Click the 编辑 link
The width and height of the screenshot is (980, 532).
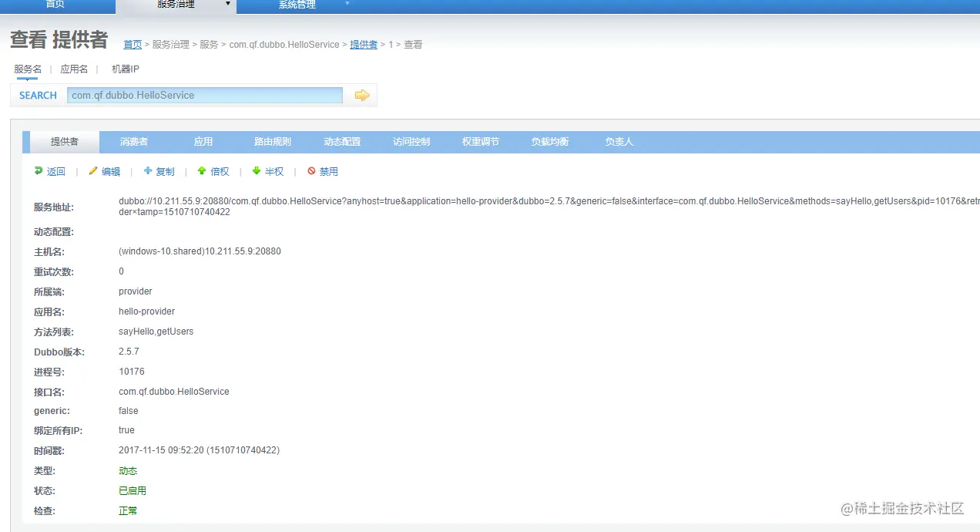click(x=111, y=172)
